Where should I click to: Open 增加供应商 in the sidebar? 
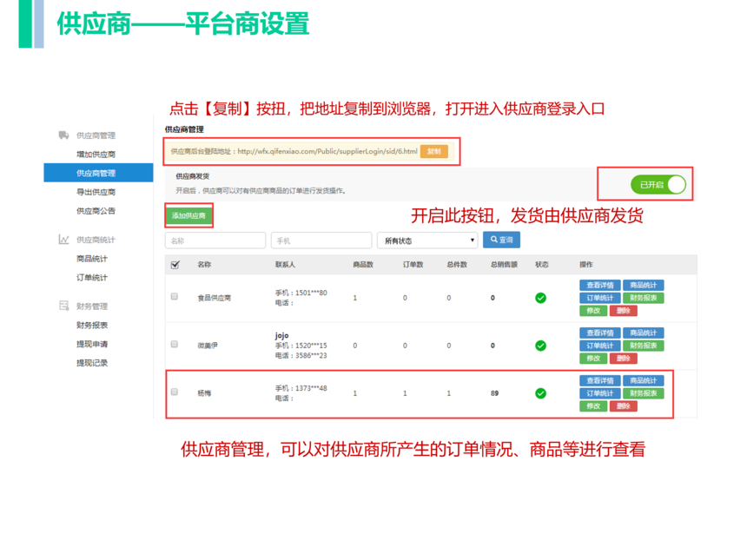[96, 155]
